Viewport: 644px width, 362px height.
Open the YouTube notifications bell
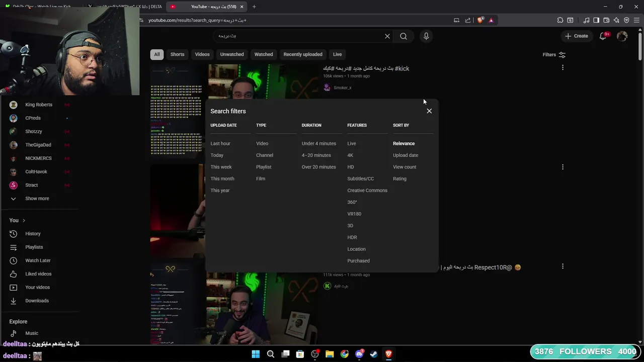[603, 36]
